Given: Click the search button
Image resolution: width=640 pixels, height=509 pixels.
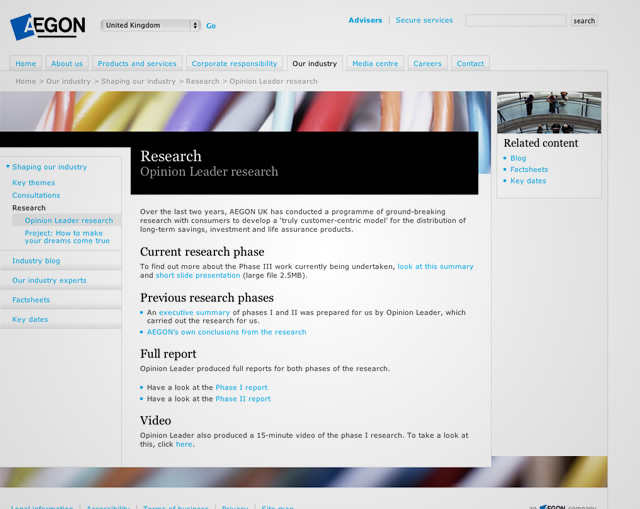Looking at the screenshot, I should click(x=584, y=20).
